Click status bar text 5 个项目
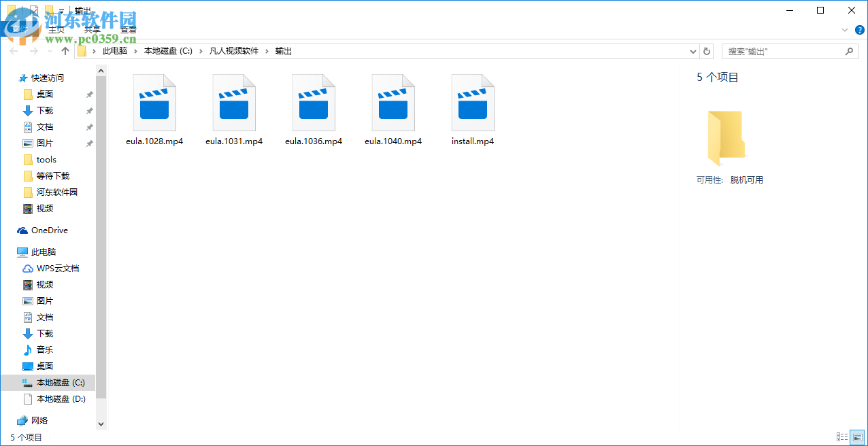The image size is (868, 446). (x=26, y=437)
